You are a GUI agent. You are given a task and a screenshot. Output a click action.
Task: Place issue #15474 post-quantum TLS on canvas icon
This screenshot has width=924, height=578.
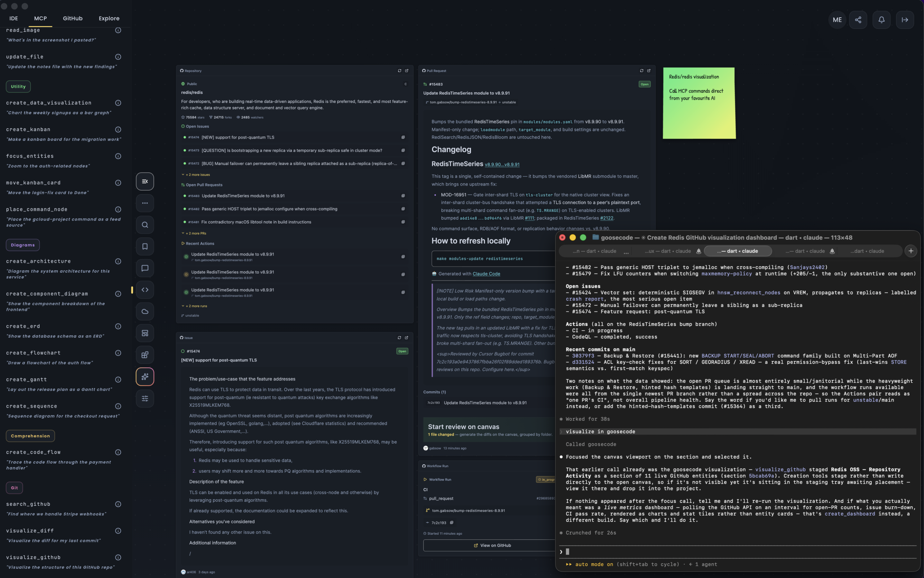click(x=403, y=137)
